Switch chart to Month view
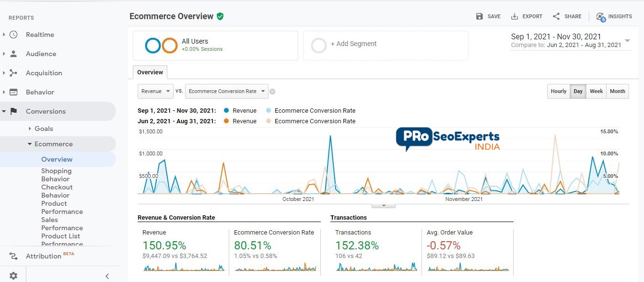Screen dimensions: 644x282 pyautogui.click(x=618, y=91)
